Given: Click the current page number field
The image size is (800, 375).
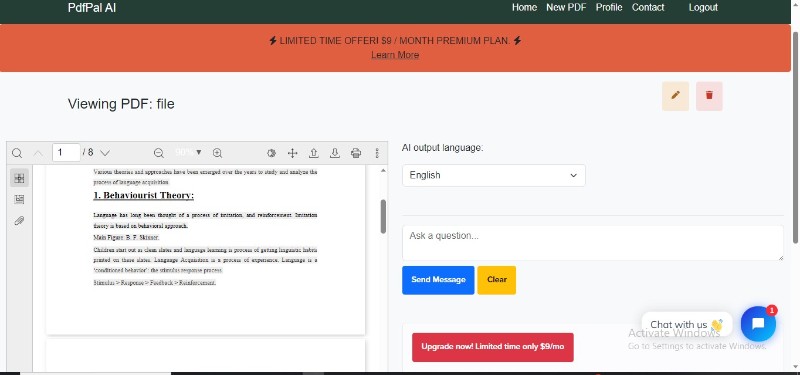Looking at the screenshot, I should coord(66,153).
